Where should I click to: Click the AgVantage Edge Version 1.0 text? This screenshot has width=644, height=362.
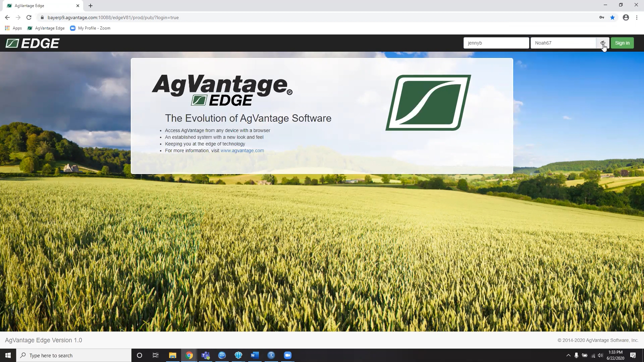pyautogui.click(x=44, y=340)
